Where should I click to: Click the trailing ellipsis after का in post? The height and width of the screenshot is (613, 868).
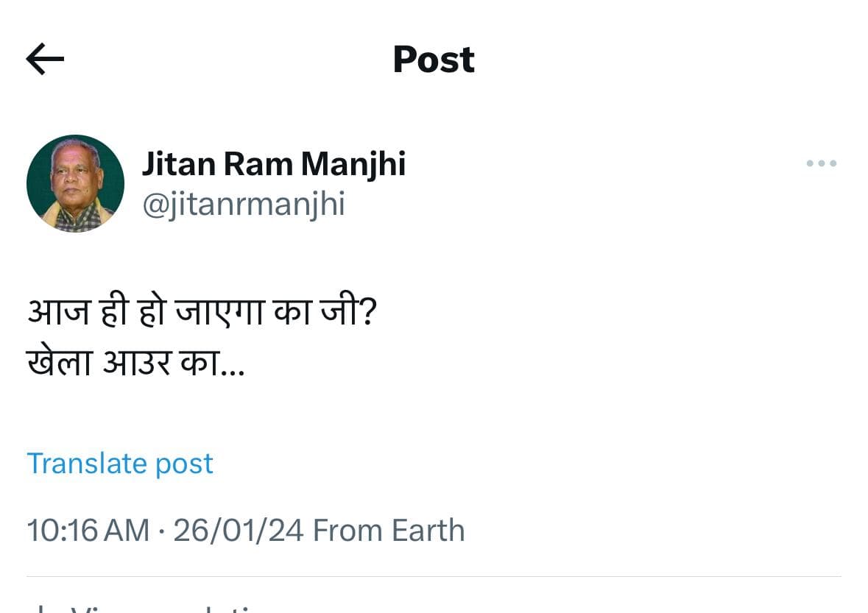tap(233, 372)
